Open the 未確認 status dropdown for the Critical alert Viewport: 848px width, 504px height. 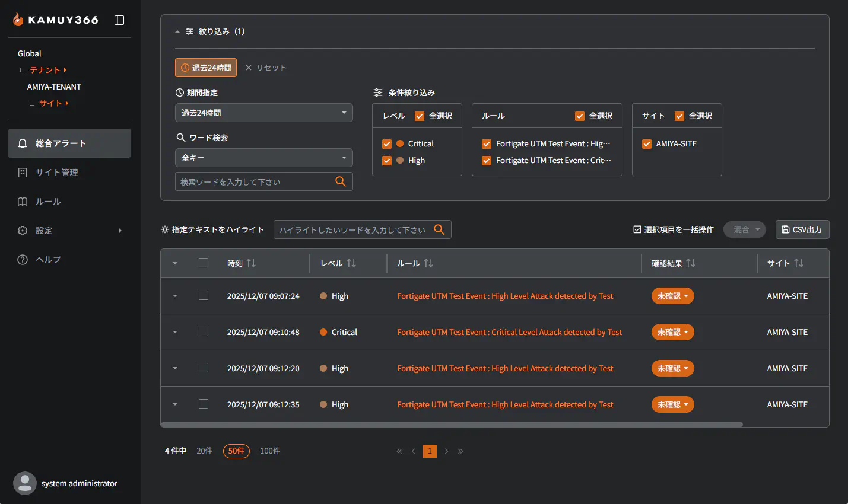pyautogui.click(x=672, y=332)
